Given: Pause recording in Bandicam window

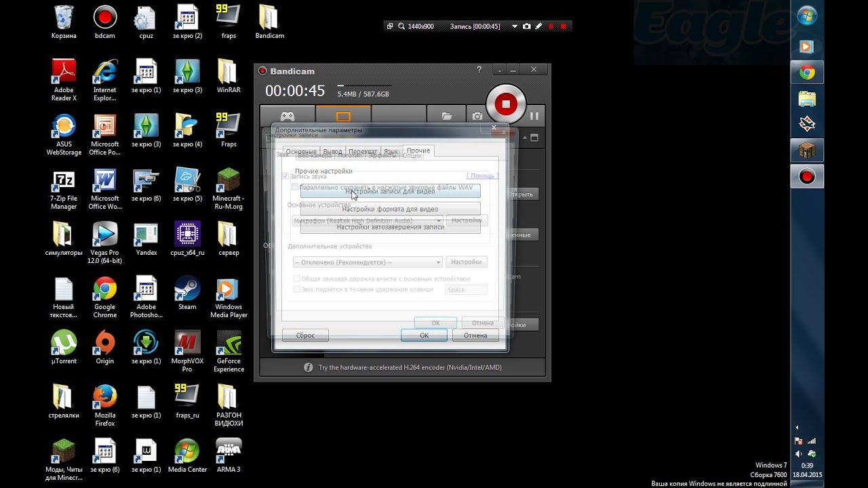Looking at the screenshot, I should (x=534, y=116).
